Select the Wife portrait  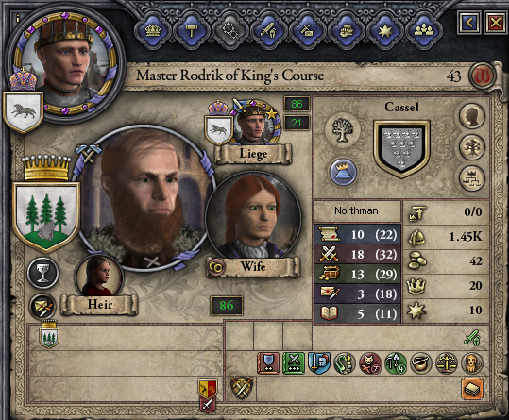point(253,216)
